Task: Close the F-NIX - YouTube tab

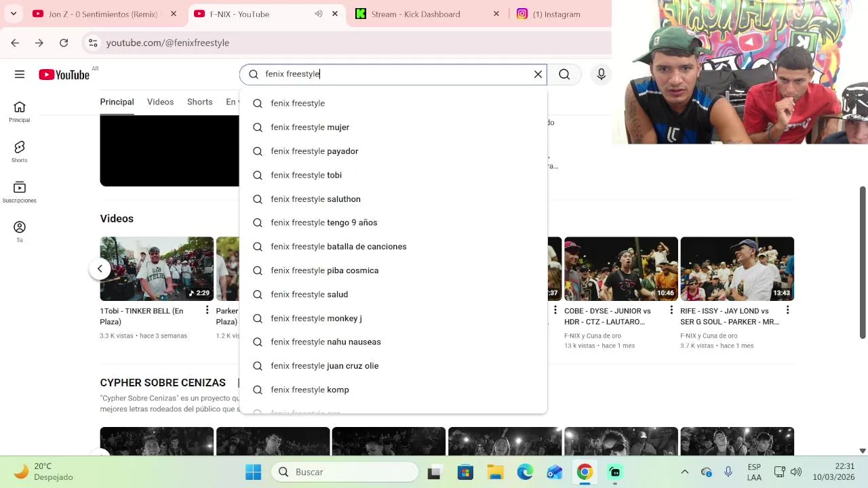Action: (x=334, y=14)
